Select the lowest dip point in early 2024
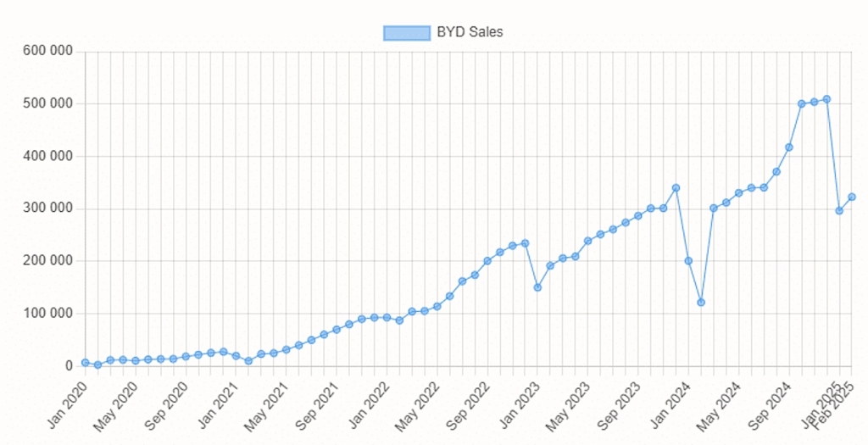The height and width of the screenshot is (445, 868). (x=701, y=303)
